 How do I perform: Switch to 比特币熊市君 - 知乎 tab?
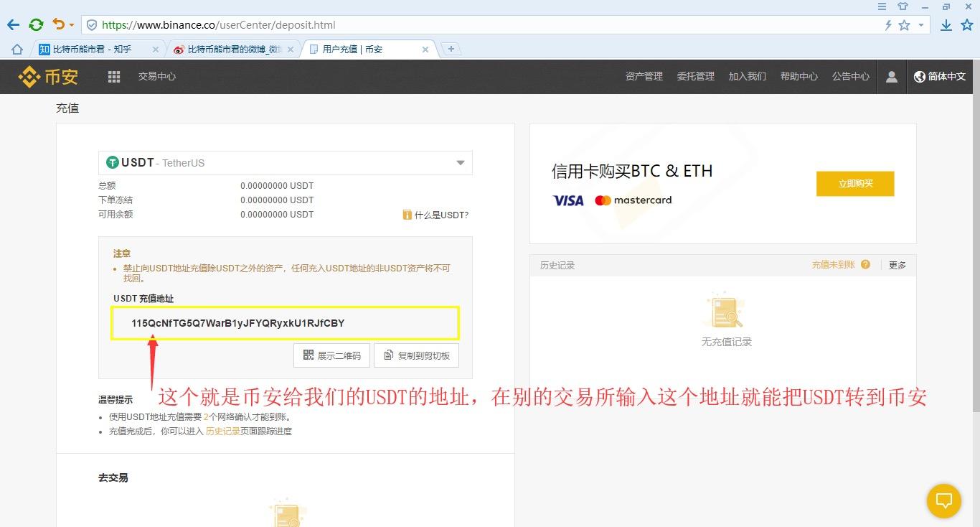click(x=99, y=49)
